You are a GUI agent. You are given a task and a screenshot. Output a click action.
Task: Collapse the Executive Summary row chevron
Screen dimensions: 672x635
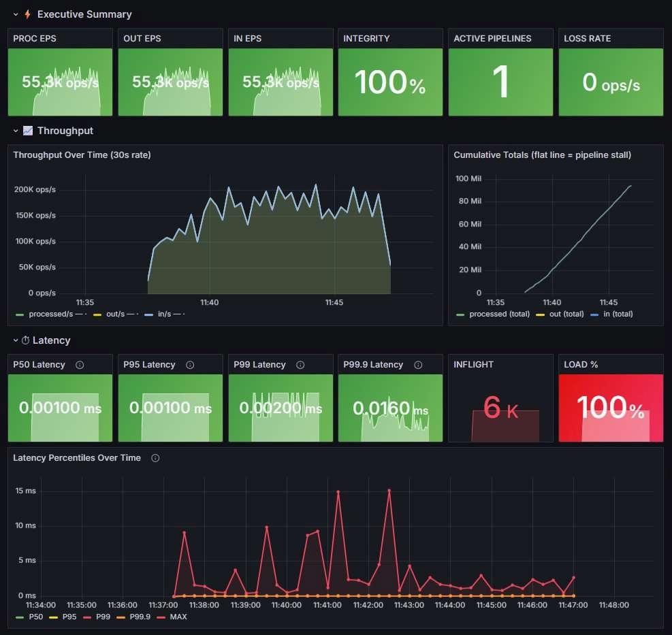coord(16,14)
